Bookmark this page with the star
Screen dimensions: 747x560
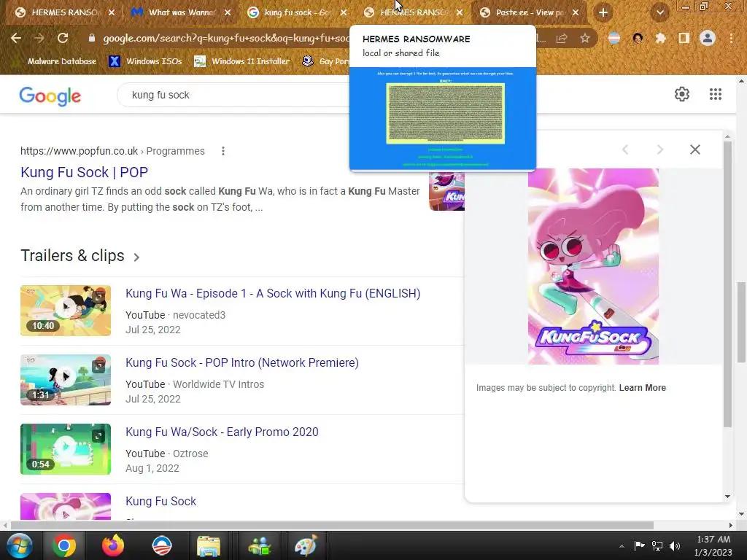(585, 38)
